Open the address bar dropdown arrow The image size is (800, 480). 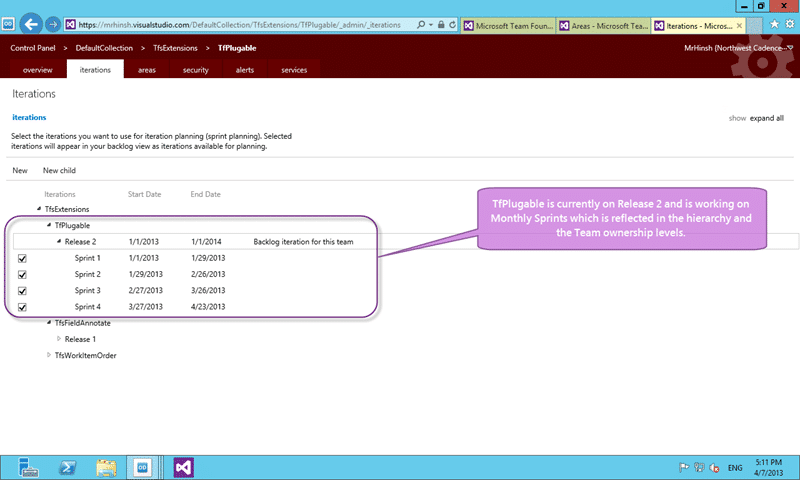click(431, 24)
